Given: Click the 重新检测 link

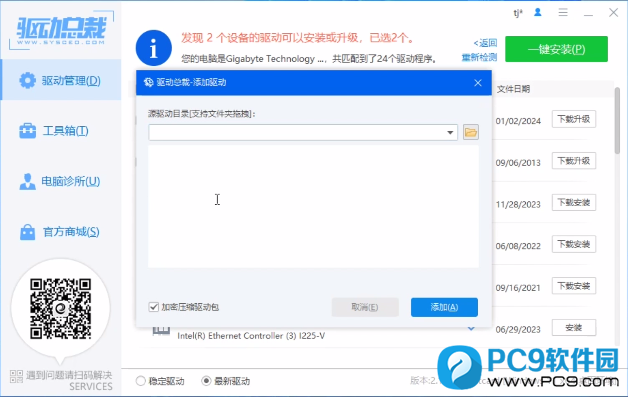Looking at the screenshot, I should click(x=479, y=57).
